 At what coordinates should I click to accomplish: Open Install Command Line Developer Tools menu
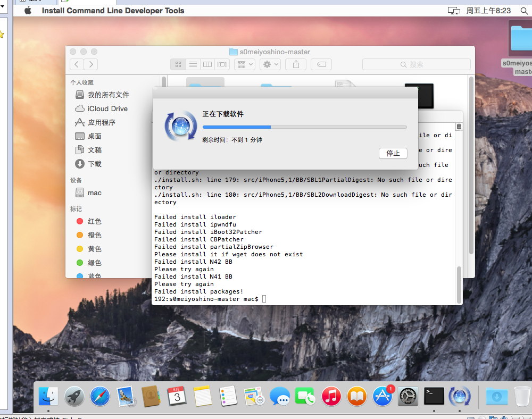(113, 11)
